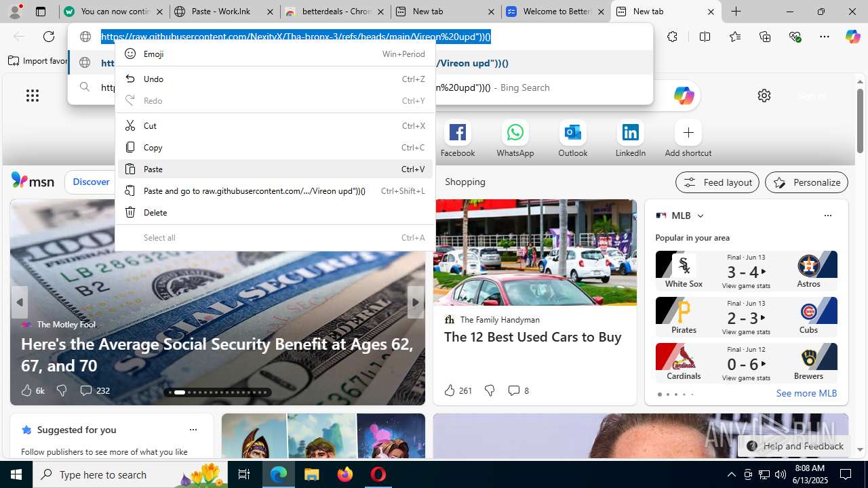This screenshot has width=868, height=488.
Task: Switch to the 'You can now continue' tab
Action: [x=113, y=12]
